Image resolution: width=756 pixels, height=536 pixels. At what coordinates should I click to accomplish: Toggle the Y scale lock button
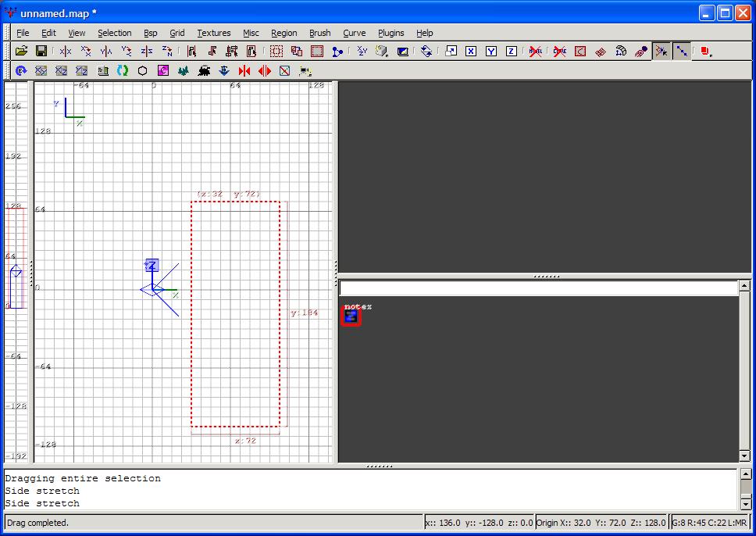point(491,51)
